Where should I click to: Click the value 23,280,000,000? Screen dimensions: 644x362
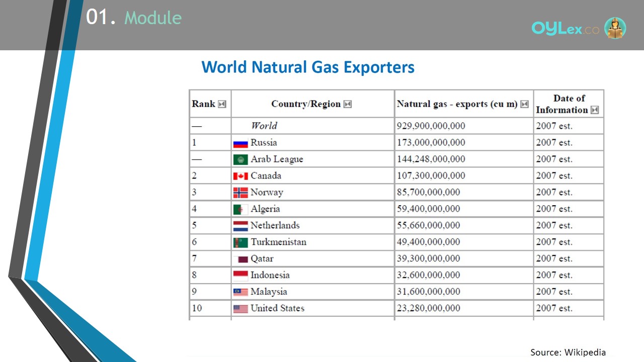click(428, 308)
